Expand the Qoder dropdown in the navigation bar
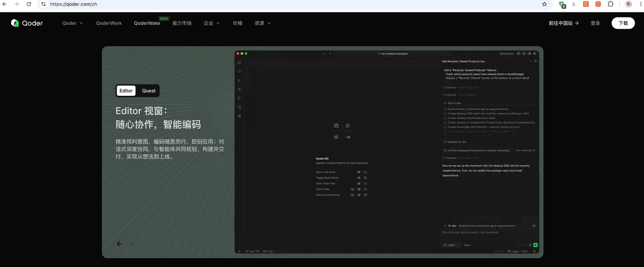 pyautogui.click(x=73, y=23)
